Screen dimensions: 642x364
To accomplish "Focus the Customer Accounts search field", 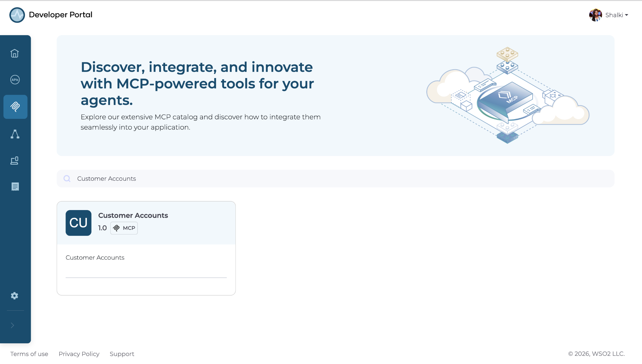I will click(x=335, y=179).
